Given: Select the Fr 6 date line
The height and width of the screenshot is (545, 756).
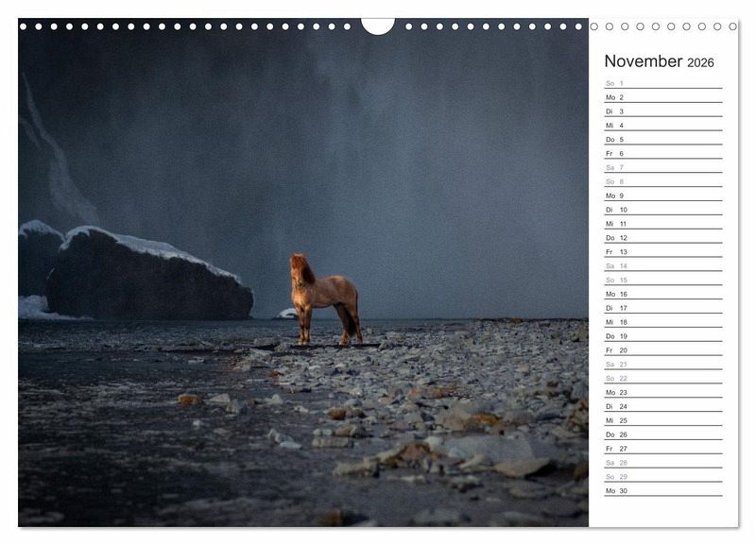Looking at the screenshot, I should click(x=662, y=153).
